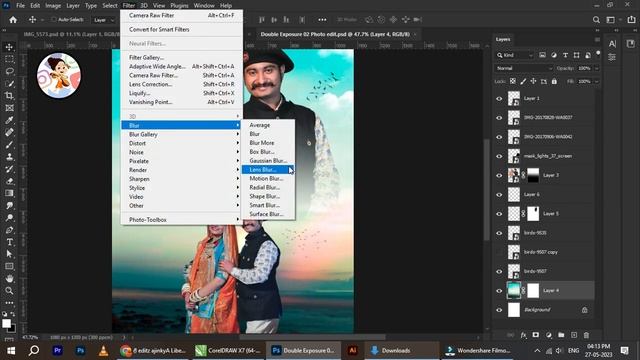Expand the Blur Gallery submenu

click(x=182, y=134)
